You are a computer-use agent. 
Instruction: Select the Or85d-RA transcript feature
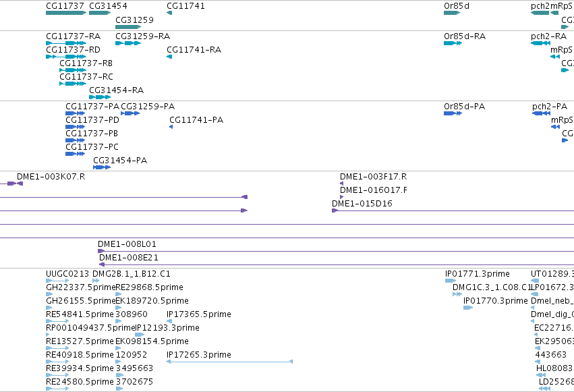pyautogui.click(x=453, y=43)
